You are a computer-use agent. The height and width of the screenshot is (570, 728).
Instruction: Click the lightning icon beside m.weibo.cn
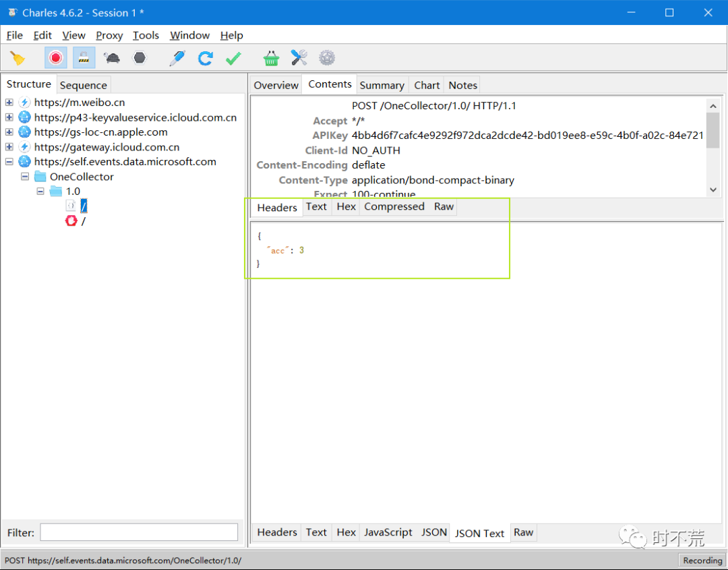point(25,103)
